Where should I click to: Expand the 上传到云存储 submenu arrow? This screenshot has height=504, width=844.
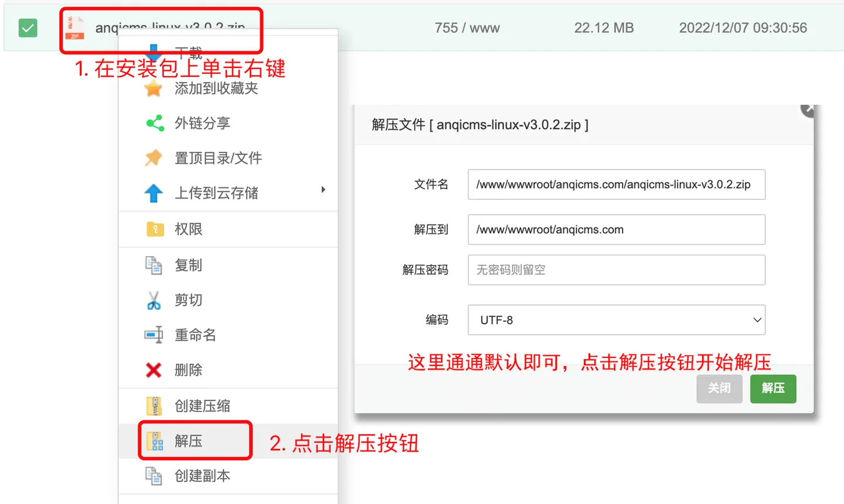323,190
